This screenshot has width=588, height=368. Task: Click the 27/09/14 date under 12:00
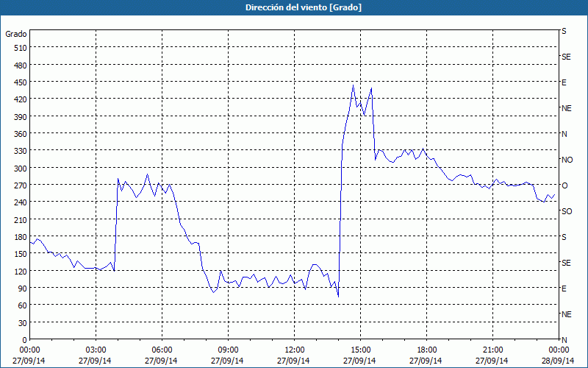(x=293, y=361)
